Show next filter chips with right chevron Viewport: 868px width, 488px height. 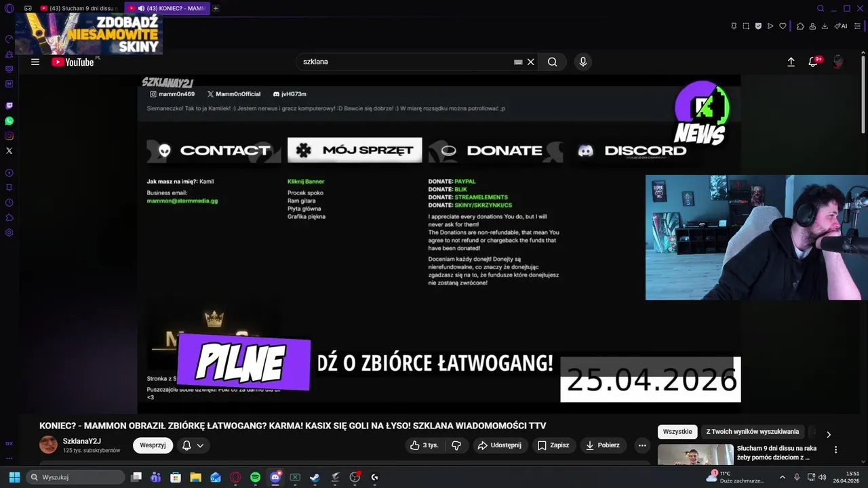(828, 434)
